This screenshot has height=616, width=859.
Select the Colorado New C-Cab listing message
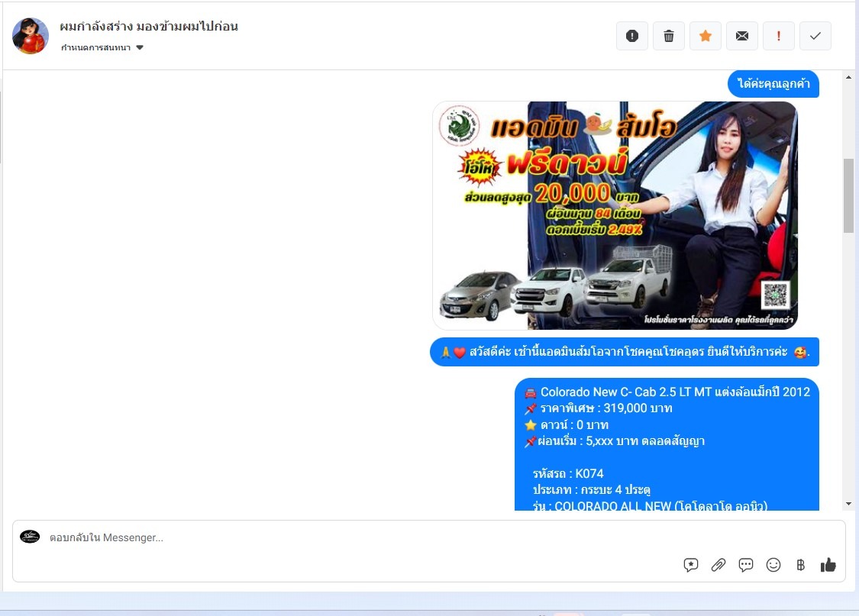pos(667,444)
